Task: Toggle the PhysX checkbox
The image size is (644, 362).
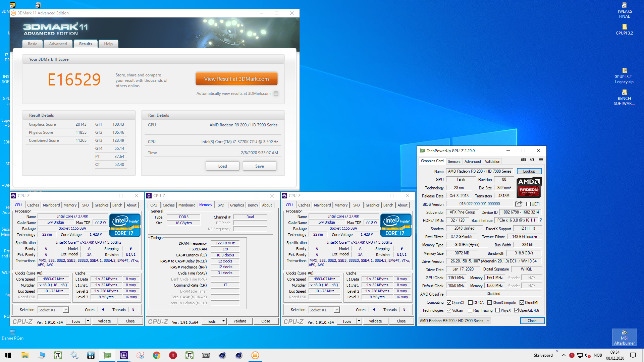Action: click(497, 310)
